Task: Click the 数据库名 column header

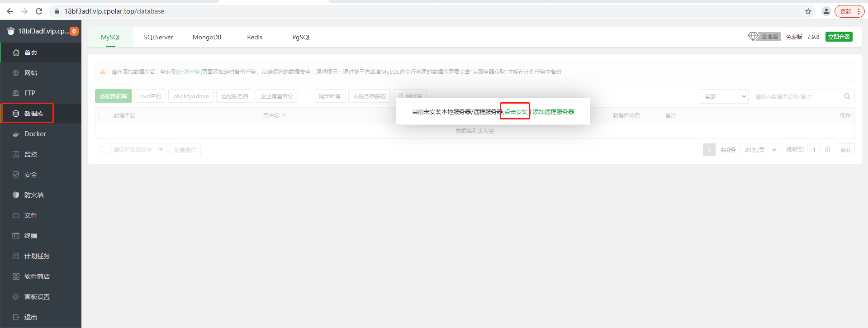Action: click(124, 116)
